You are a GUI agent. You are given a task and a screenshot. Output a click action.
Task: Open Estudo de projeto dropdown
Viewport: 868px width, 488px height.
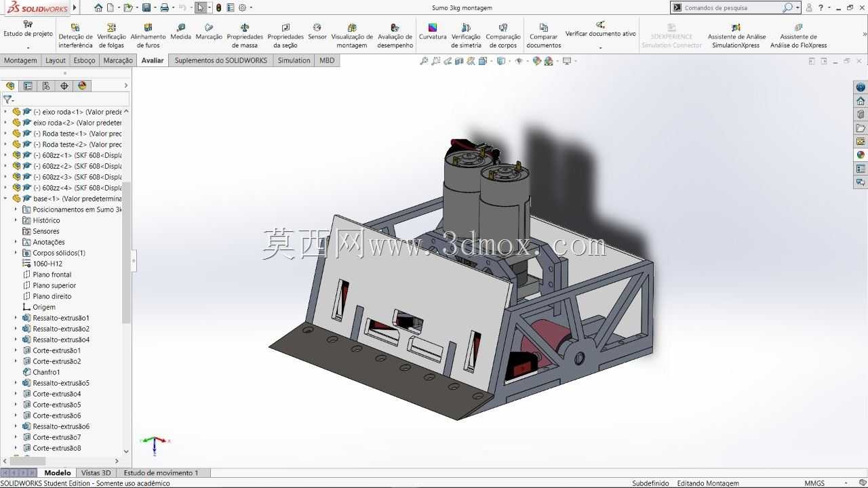28,47
